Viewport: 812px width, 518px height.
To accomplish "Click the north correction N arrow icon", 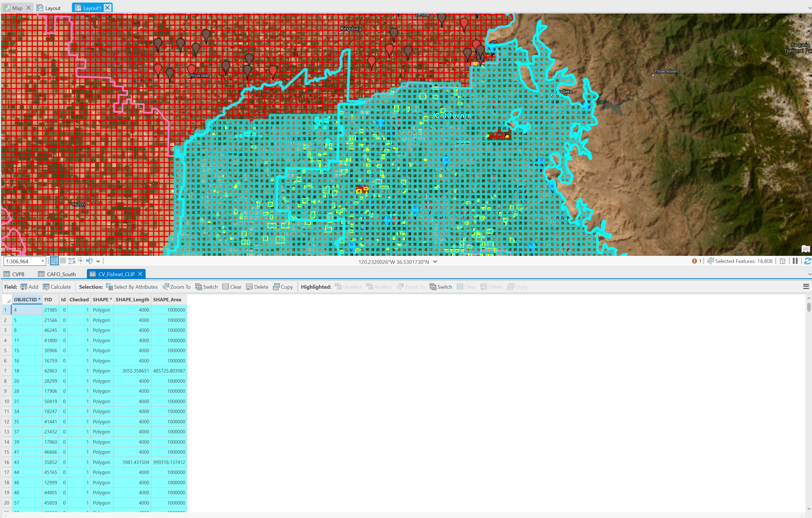I will [89, 261].
